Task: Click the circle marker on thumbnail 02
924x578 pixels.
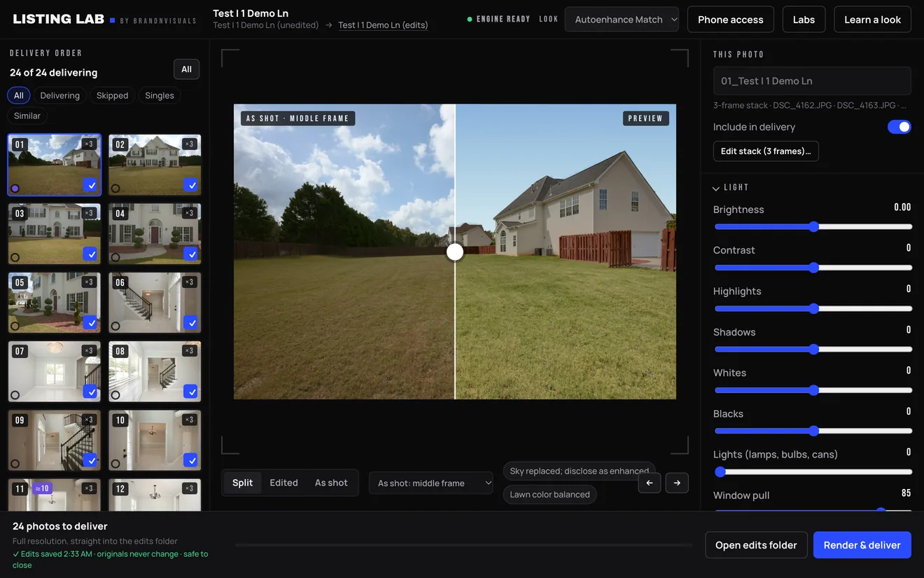Action: (x=115, y=188)
